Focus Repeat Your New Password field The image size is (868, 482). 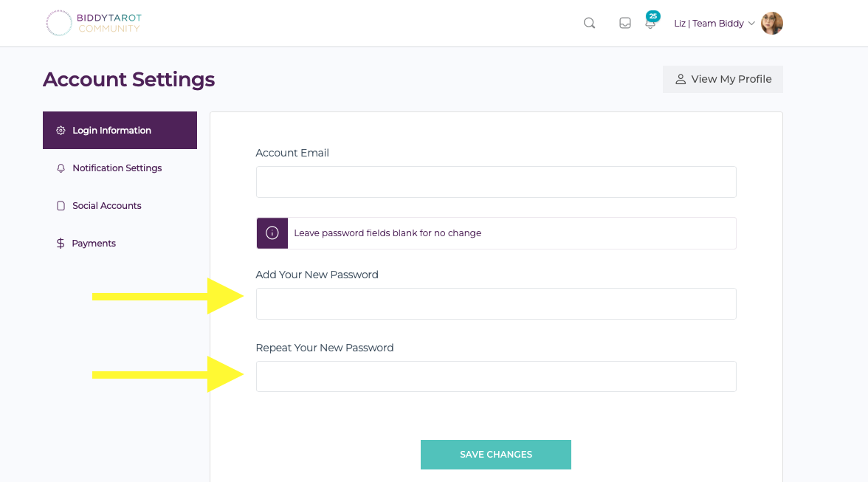tap(496, 376)
